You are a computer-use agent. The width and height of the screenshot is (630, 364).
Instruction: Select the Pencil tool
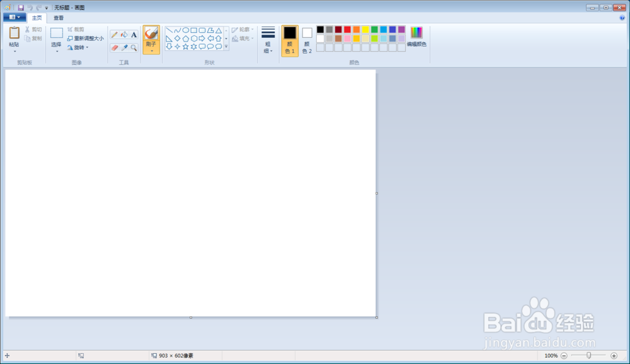(x=115, y=35)
